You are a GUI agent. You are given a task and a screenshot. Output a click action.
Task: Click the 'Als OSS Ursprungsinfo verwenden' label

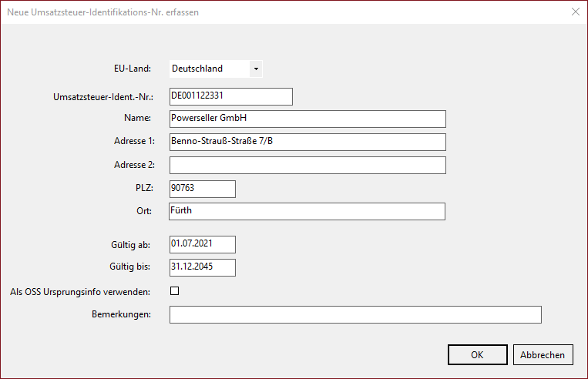pyautogui.click(x=84, y=291)
